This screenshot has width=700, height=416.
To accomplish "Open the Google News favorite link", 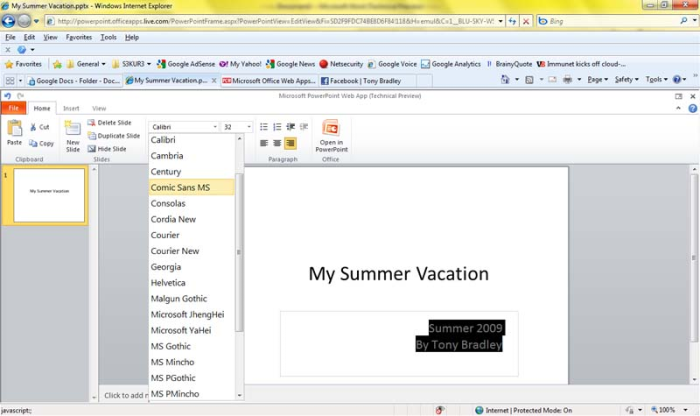I will pyautogui.click(x=290, y=64).
